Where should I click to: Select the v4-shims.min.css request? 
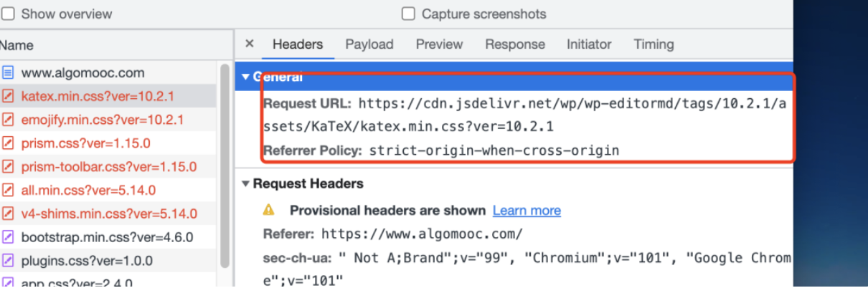click(108, 213)
